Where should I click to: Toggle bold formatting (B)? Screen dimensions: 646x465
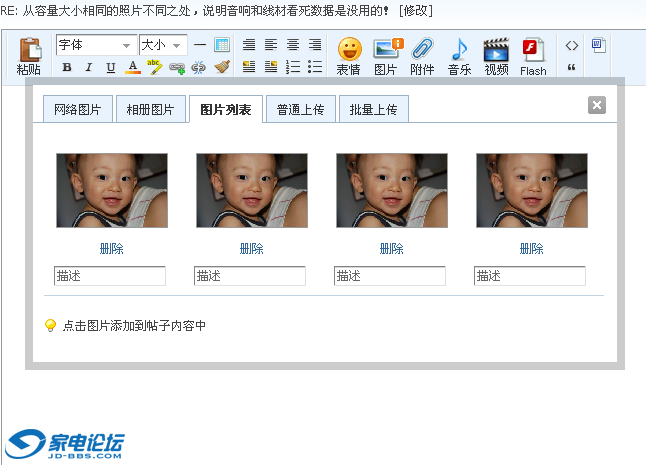pos(67,67)
